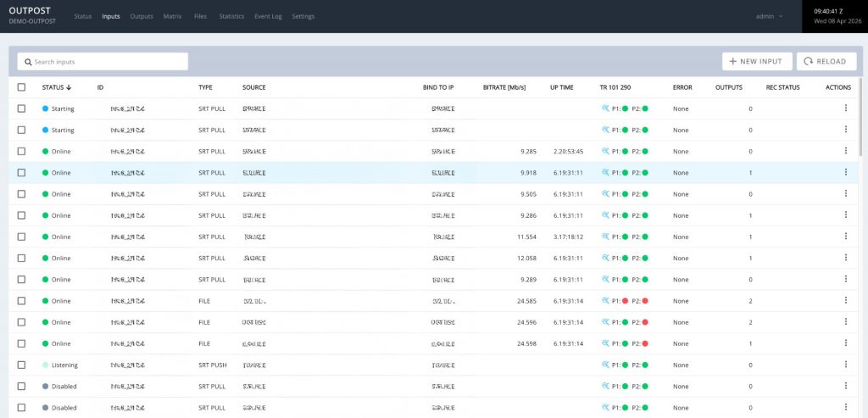Screen dimensions: 868x418
Task: Check the box for highlighted 9.918 bitrate row
Action: click(22, 173)
